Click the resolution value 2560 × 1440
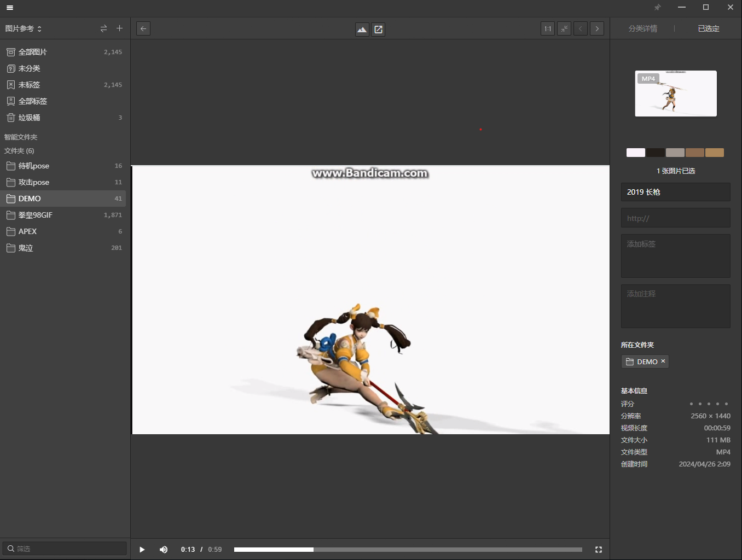742x560 pixels. 710,416
